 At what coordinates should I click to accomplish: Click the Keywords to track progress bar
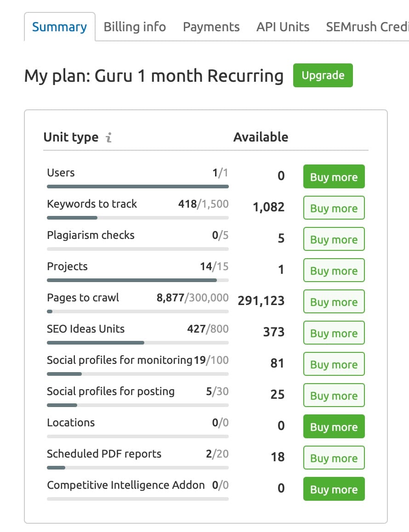coord(137,217)
